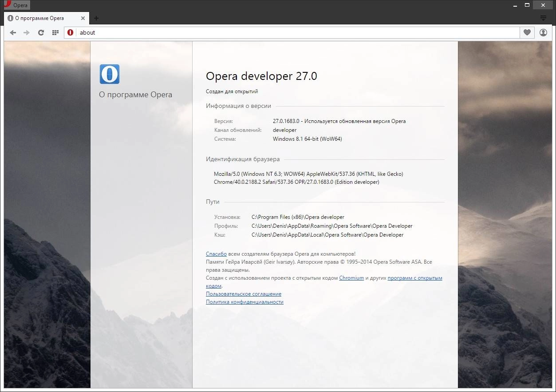Maximize the Opera window
This screenshot has height=392, width=556.
tap(527, 5)
